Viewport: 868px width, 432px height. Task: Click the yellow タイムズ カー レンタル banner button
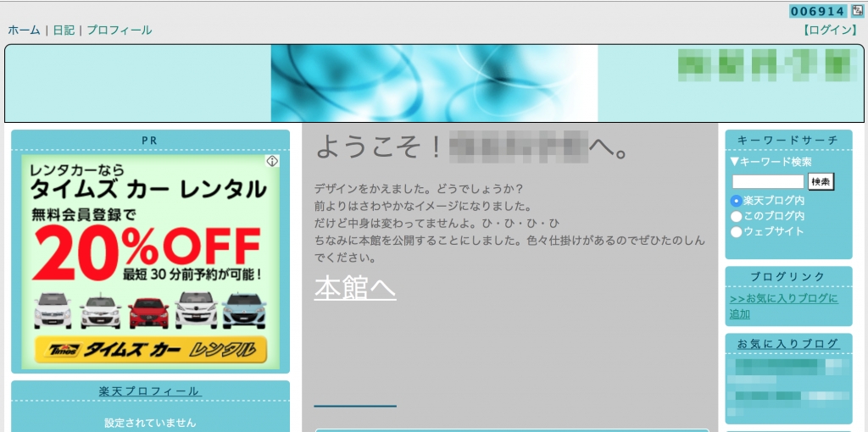[x=150, y=349]
